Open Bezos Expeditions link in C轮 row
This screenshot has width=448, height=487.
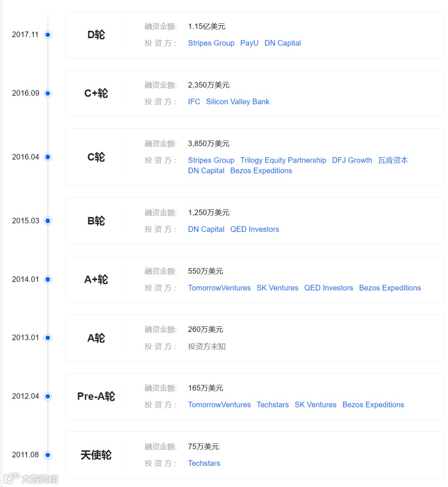(261, 170)
